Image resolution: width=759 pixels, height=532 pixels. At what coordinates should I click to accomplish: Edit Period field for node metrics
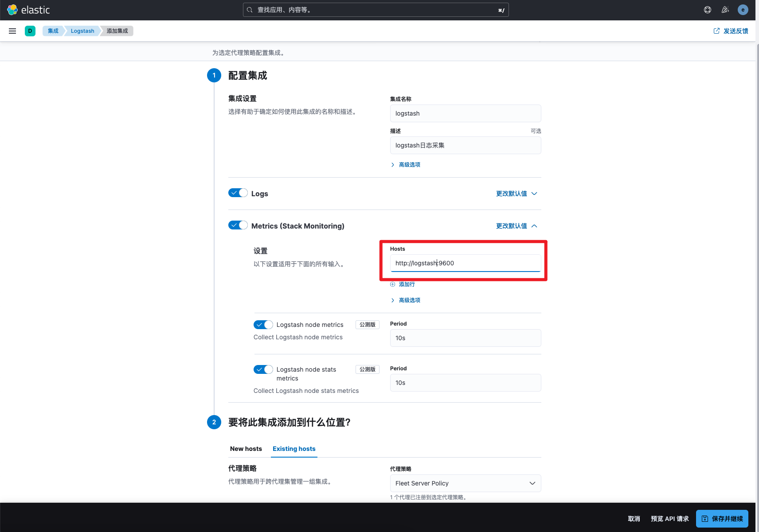click(x=466, y=338)
